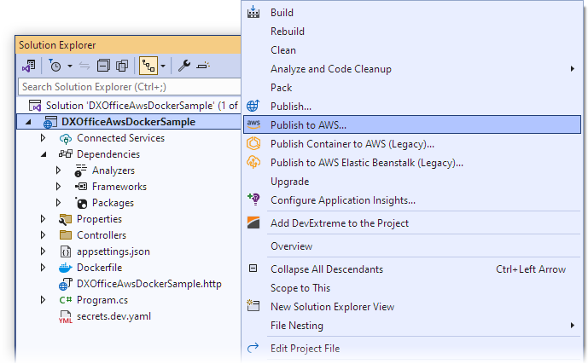
Task: Click the Pending Changes Filter clock icon
Action: 55,66
